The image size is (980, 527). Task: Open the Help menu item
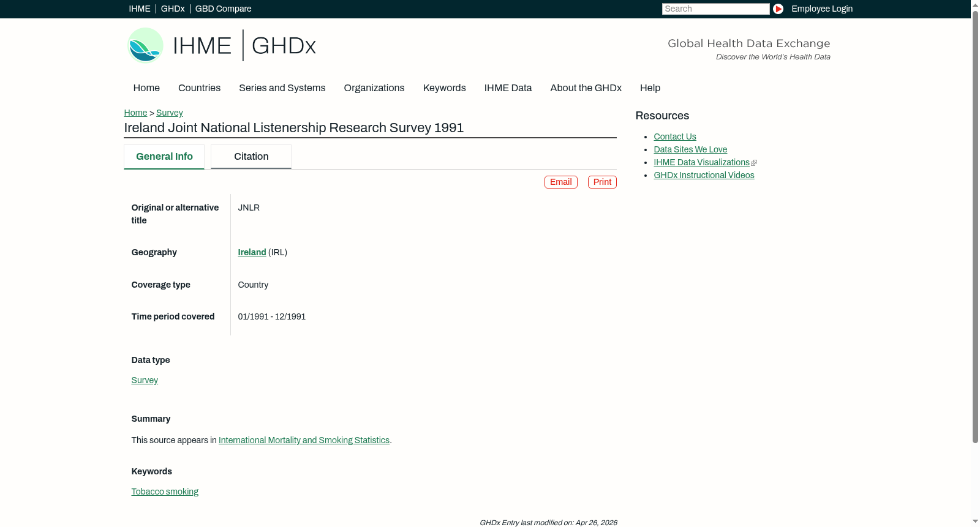click(650, 88)
